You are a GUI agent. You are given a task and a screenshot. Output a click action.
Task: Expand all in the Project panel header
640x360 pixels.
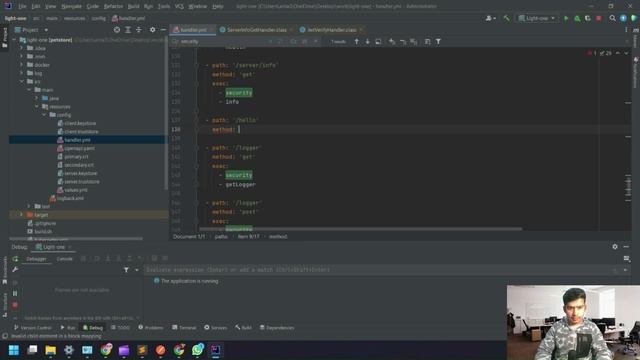click(x=128, y=30)
